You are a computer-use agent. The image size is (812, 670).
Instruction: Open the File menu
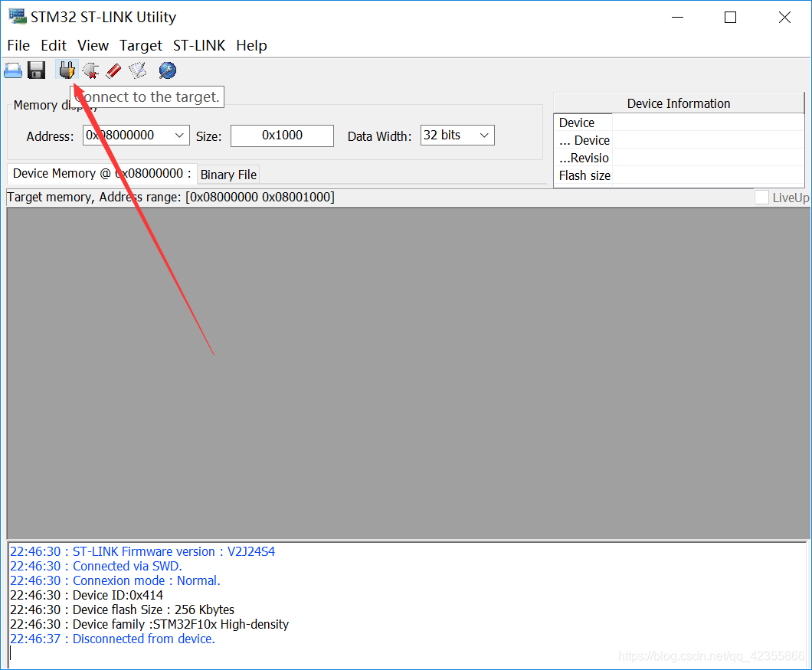pyautogui.click(x=18, y=46)
